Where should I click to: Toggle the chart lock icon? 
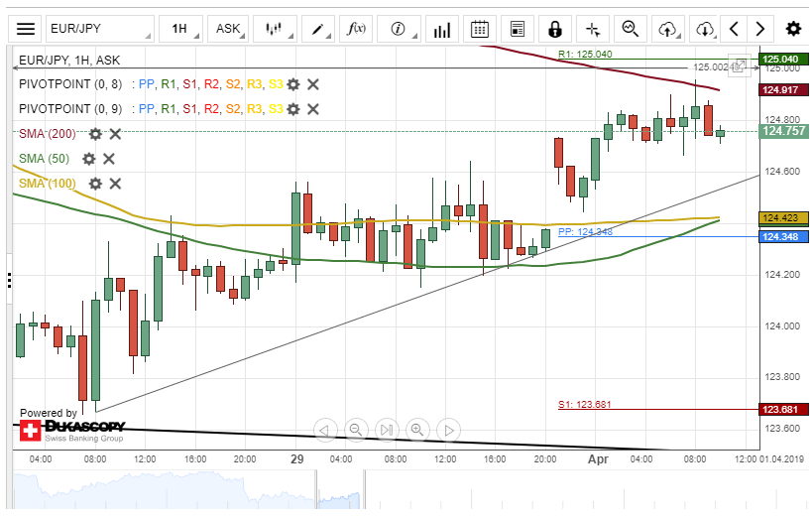[x=555, y=29]
